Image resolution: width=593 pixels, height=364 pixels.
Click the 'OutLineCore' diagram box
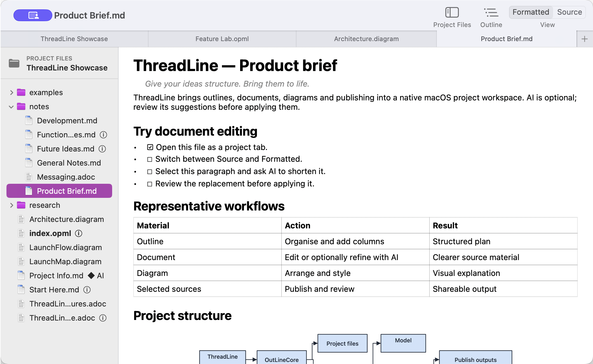282,357
